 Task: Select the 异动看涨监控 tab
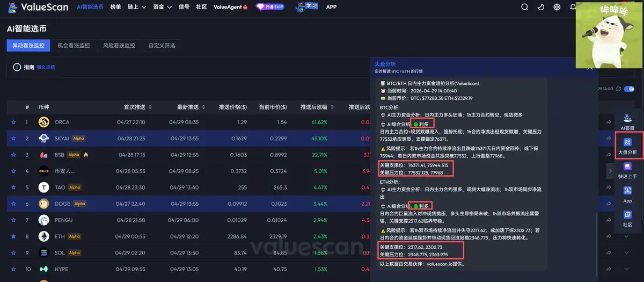(28, 46)
